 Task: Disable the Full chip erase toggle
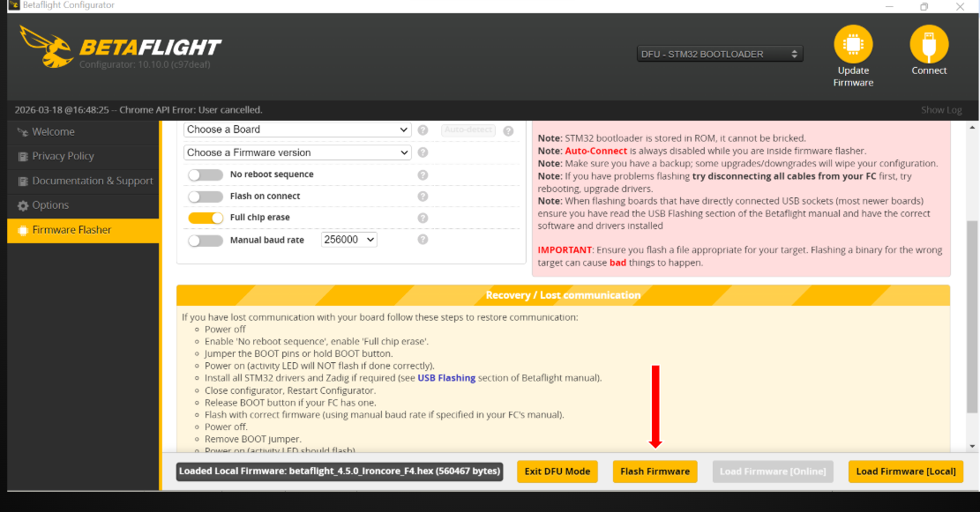[205, 218]
